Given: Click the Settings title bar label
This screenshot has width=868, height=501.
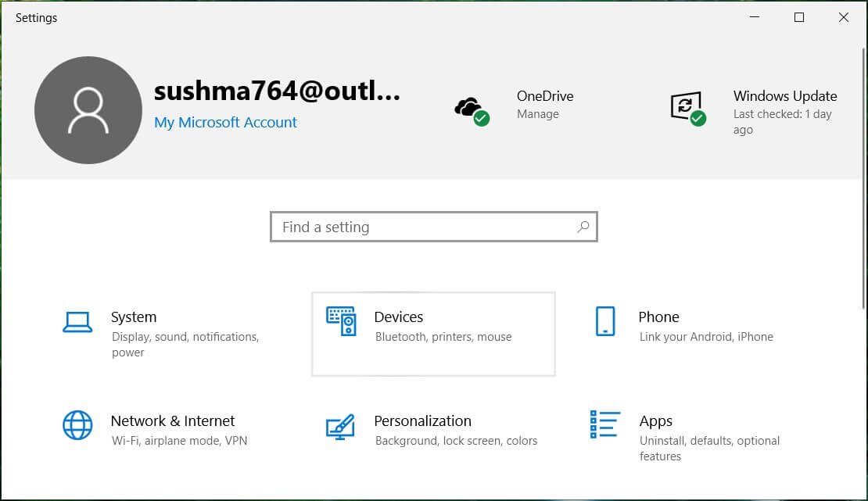Looking at the screenshot, I should click(36, 17).
